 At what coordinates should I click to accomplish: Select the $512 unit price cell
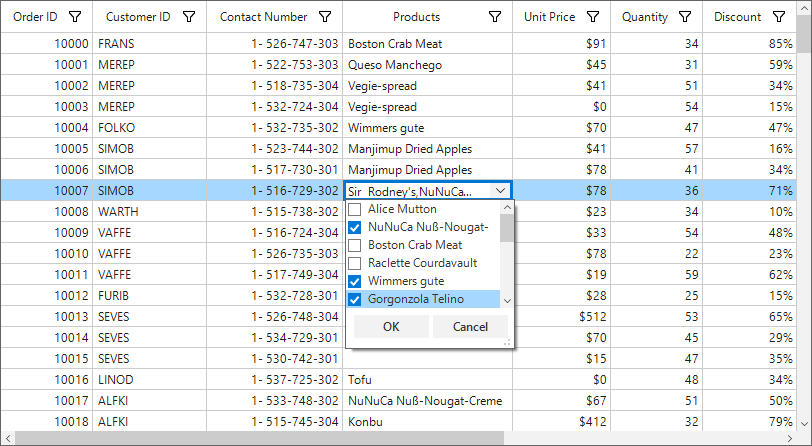pos(562,316)
